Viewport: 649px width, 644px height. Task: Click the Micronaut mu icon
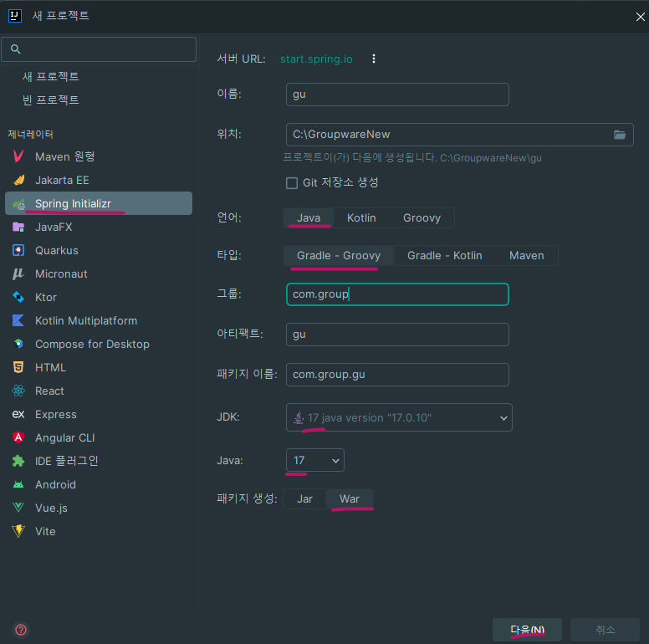18,273
